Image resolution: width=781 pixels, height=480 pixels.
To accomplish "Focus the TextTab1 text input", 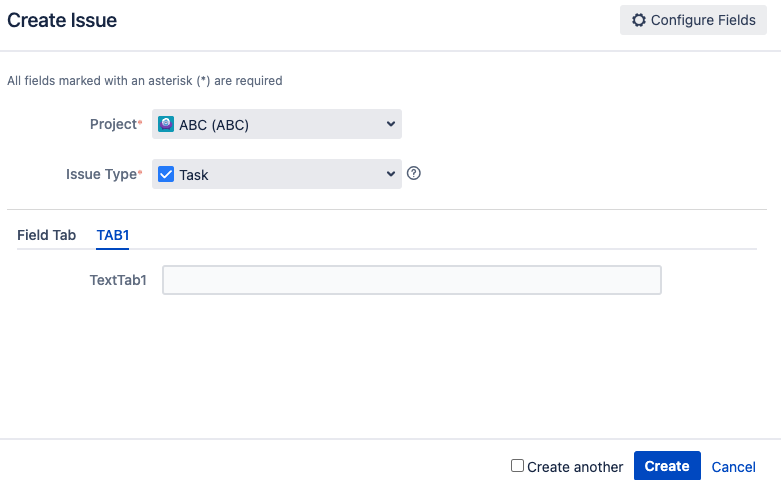I will pos(411,280).
